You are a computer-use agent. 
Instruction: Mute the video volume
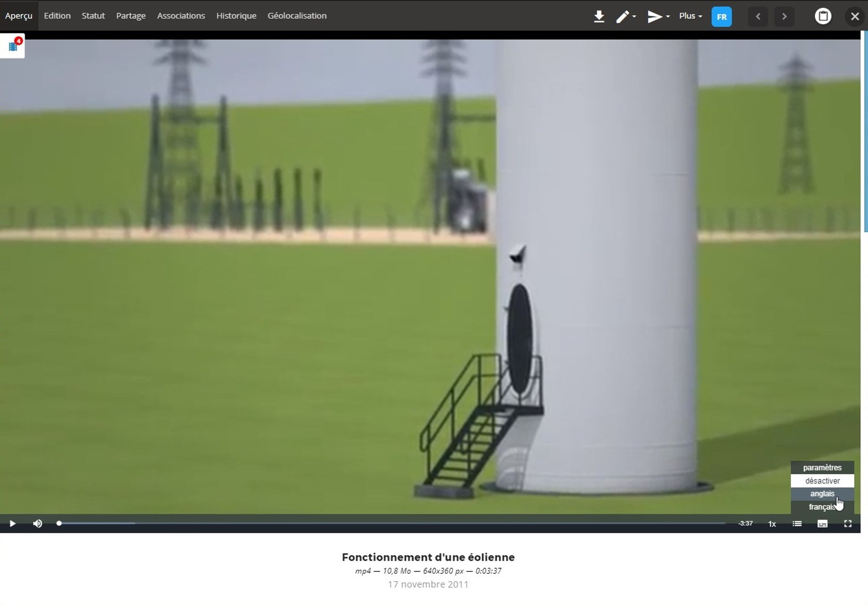38,523
